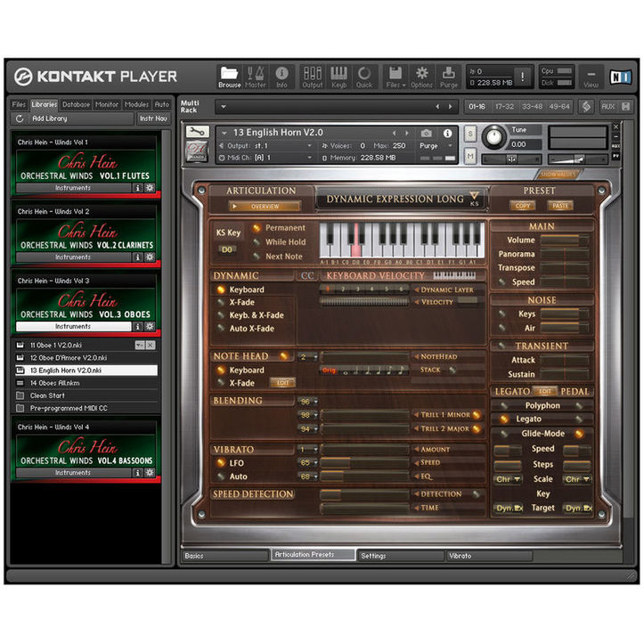Solo the instrument with S button
Screen dimensions: 644x644
[470, 134]
